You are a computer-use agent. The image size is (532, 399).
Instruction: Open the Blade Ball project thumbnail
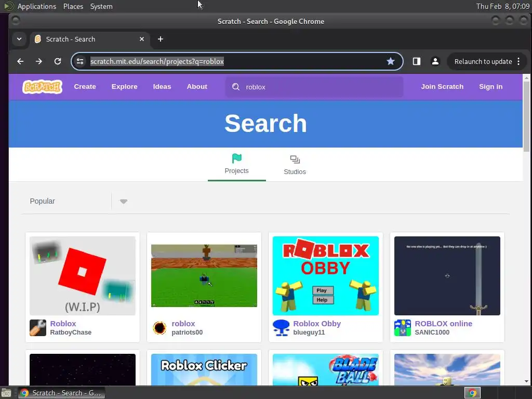point(325,369)
